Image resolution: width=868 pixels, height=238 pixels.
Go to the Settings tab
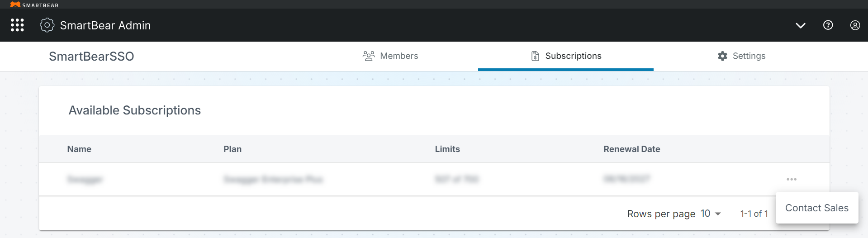click(x=741, y=56)
